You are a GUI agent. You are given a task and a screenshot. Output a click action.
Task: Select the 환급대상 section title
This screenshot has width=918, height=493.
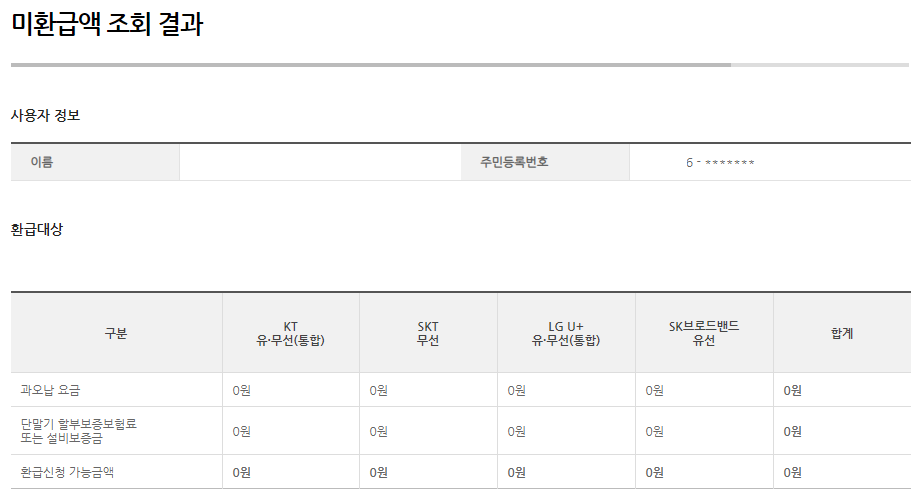(36, 230)
